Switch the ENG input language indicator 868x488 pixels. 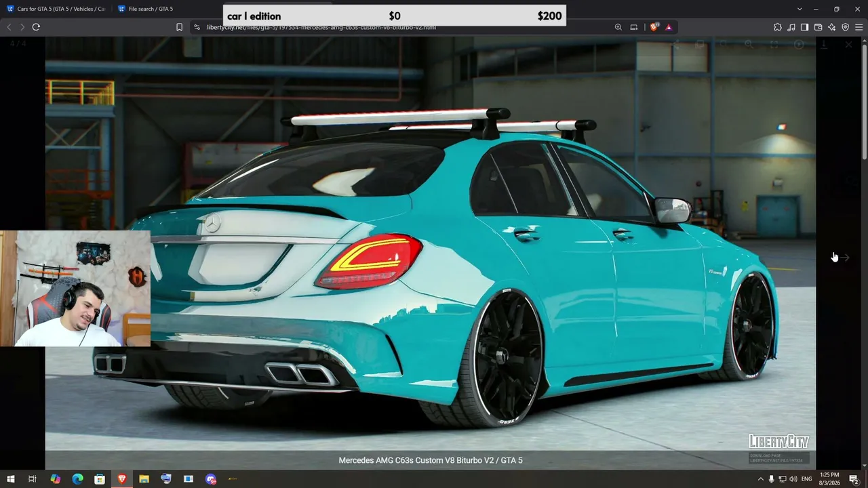807,479
